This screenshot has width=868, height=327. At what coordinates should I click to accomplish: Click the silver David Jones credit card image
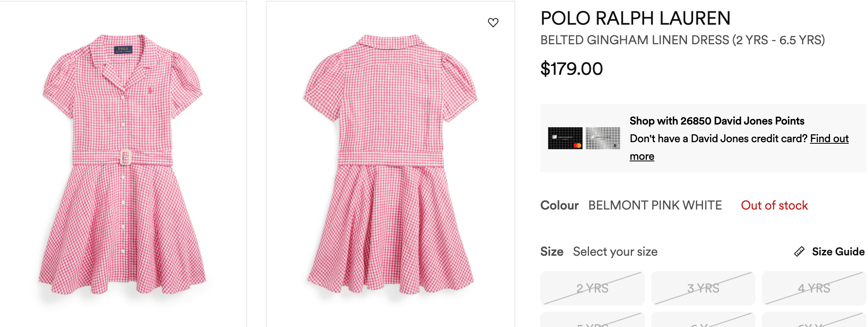pos(603,138)
